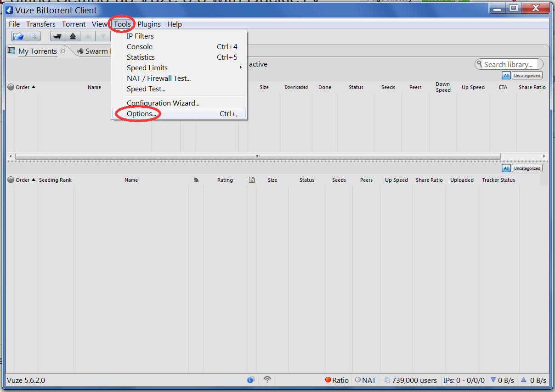Open the Plugins menu
The image size is (555, 392).
click(149, 24)
